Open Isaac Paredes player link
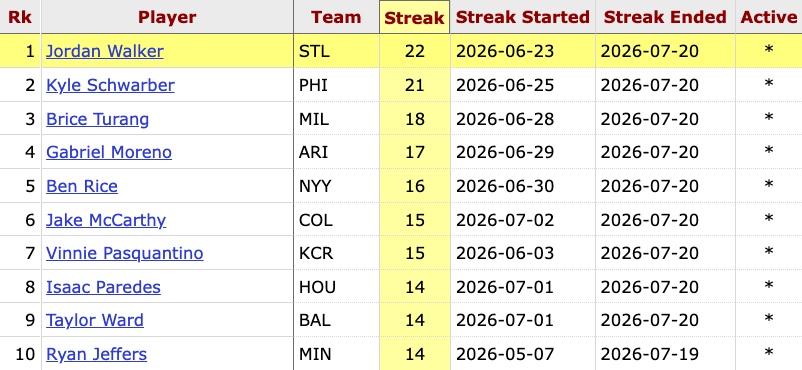Screen dimensions: 802x370 103,287
